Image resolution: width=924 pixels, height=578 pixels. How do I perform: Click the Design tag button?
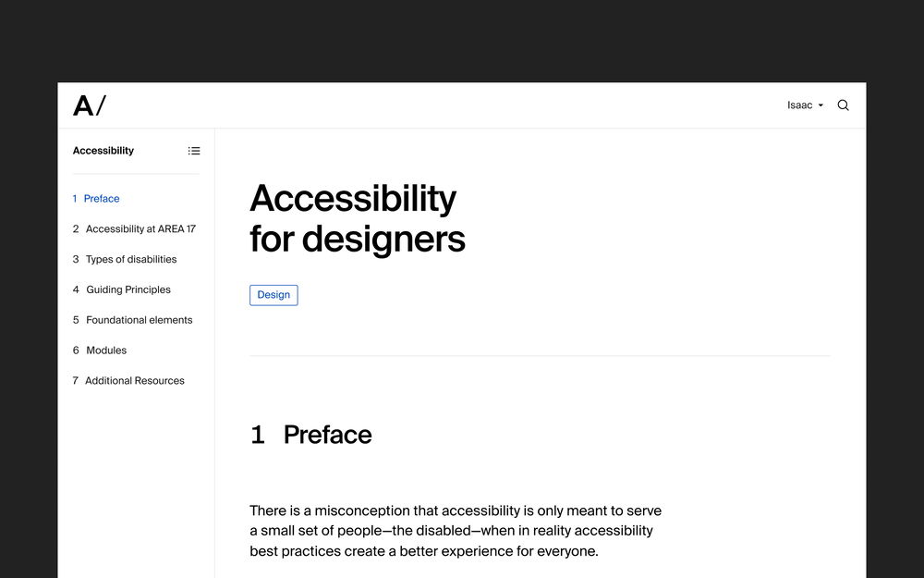coord(274,295)
